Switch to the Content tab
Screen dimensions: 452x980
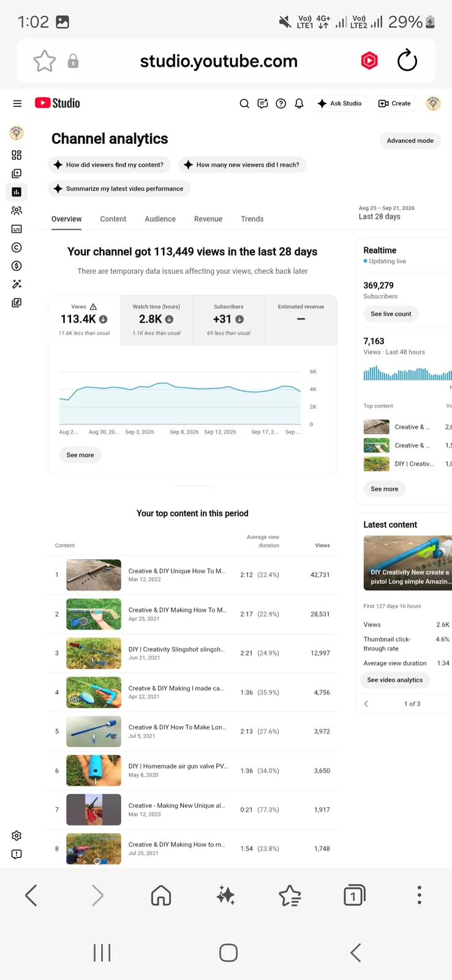tap(113, 219)
